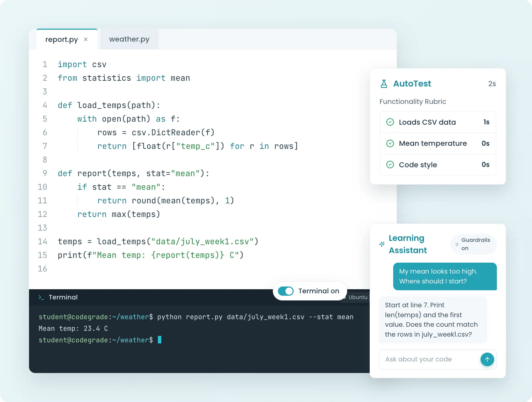Click line number 12 in gutter
Image resolution: width=532 pixels, height=402 pixels.
(42, 214)
